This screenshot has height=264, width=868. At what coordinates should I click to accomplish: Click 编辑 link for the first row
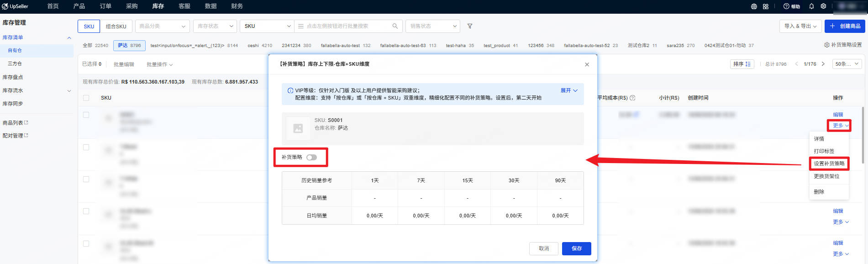point(838,115)
